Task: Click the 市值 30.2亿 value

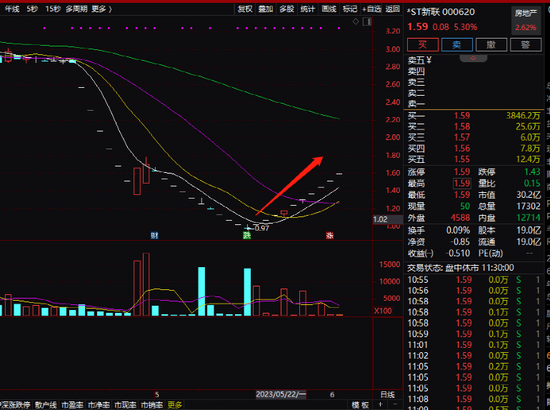Action: tap(529, 195)
